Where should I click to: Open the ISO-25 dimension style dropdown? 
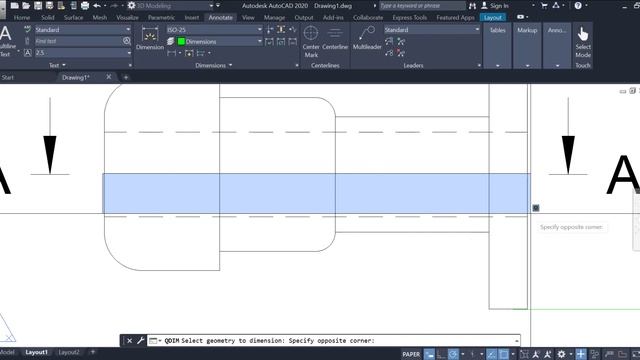click(x=214, y=29)
